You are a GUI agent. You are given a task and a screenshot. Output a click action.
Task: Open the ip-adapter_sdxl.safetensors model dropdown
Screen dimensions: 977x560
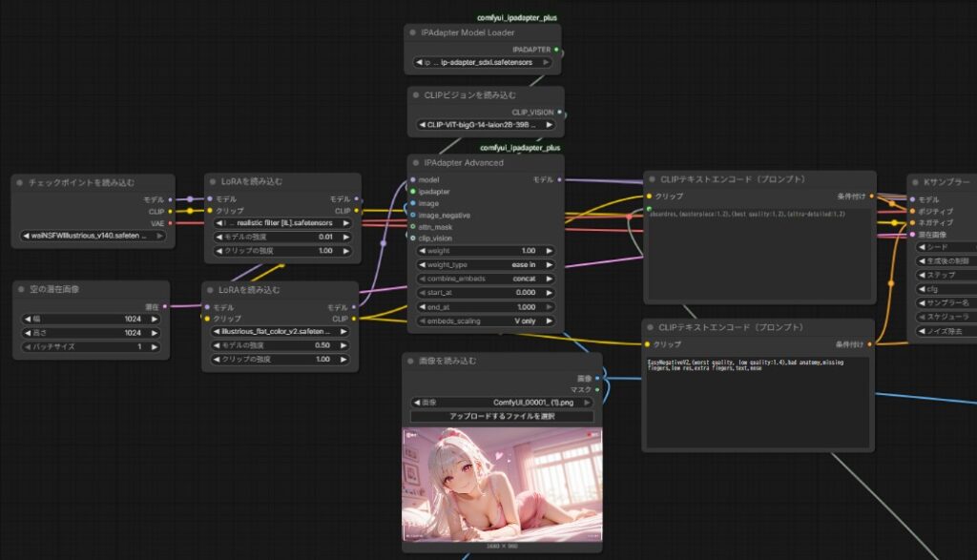tap(482, 63)
